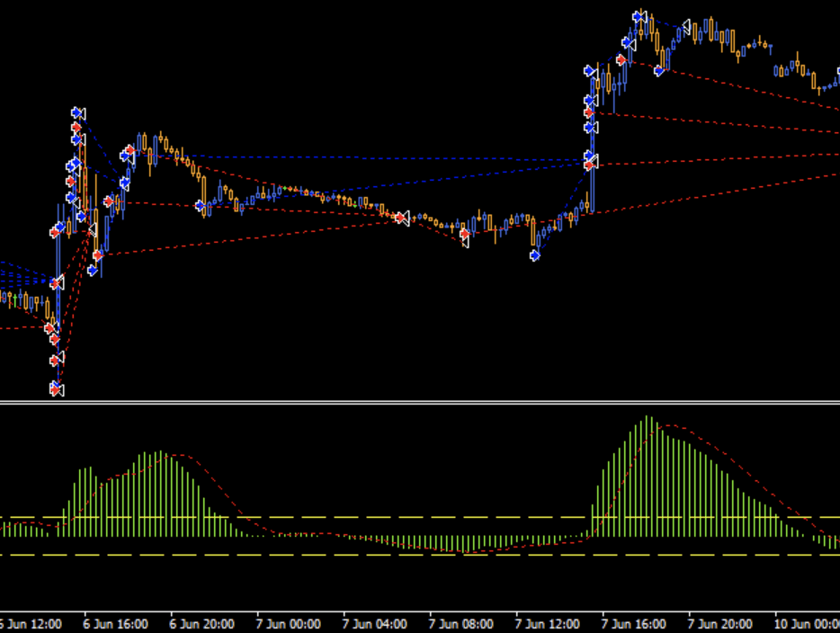Click the red arrow with white close marker near 7 Jun 04:00
840x633 pixels.
(x=400, y=217)
